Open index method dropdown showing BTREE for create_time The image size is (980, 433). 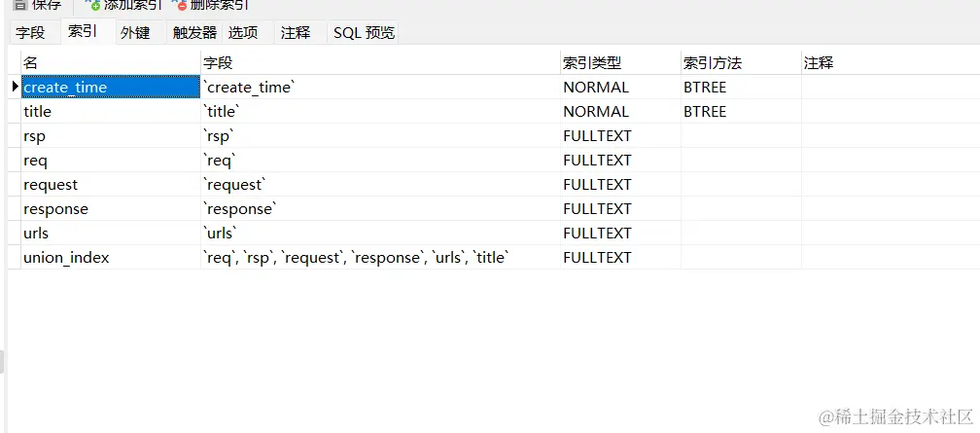coord(740,88)
